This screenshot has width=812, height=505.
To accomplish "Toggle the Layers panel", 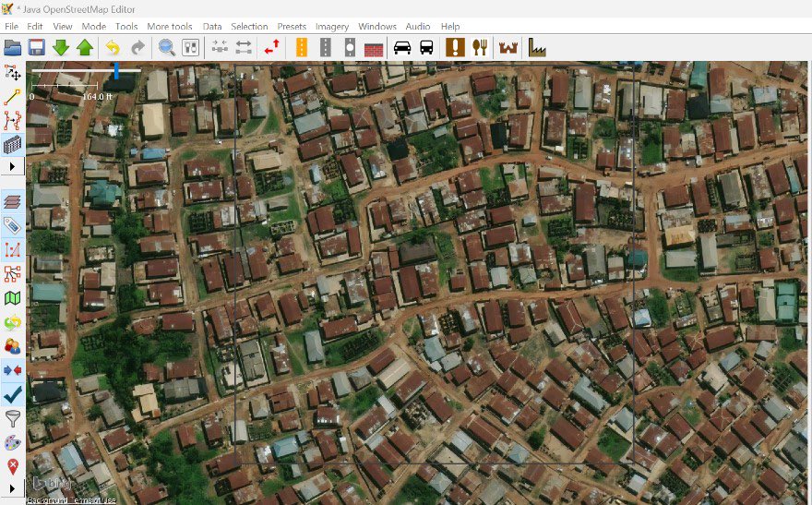I will click(12, 201).
